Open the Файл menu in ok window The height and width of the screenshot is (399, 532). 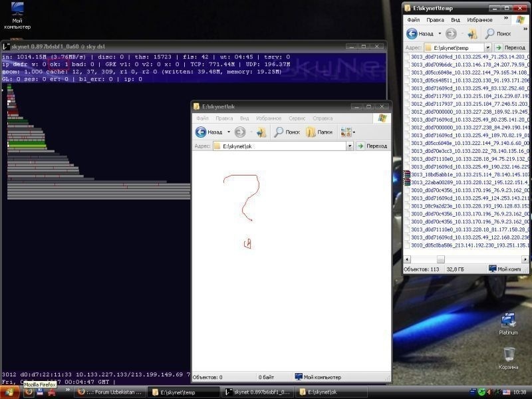[202, 118]
